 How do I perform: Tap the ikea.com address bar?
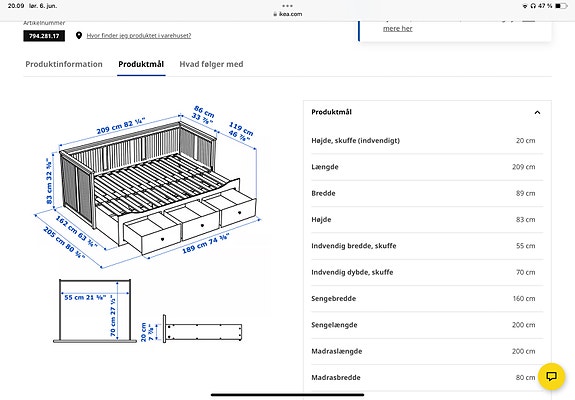(288, 14)
